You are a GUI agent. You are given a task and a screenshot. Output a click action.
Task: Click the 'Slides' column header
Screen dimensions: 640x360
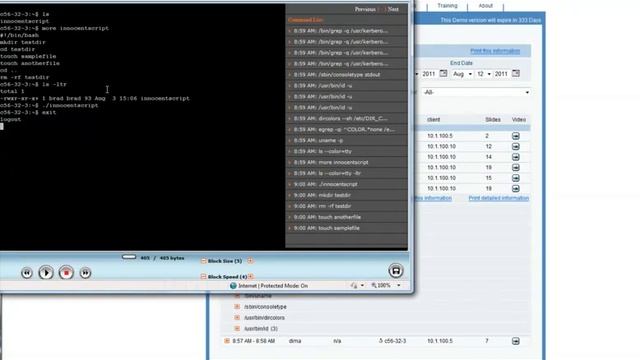493,120
